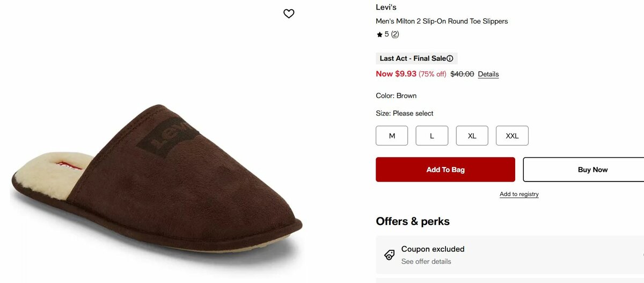
Task: Click the Color: Brown label
Action: tap(396, 96)
